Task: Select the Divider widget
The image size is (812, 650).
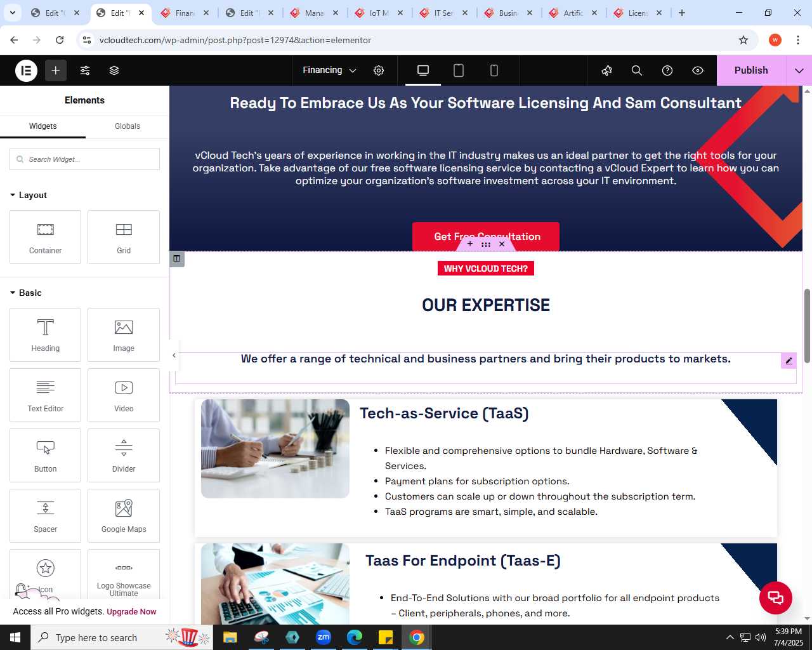Action: tap(124, 455)
